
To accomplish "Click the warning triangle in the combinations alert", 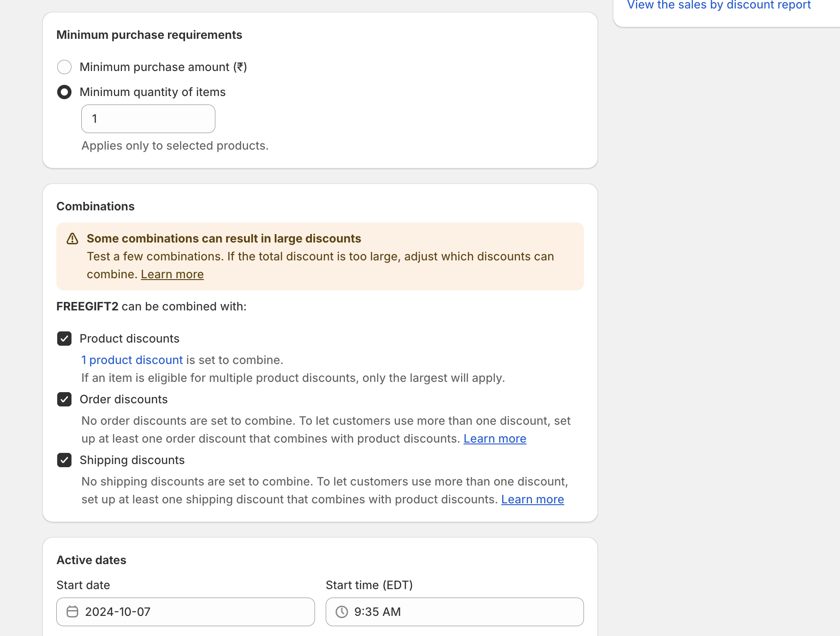I will (73, 239).
